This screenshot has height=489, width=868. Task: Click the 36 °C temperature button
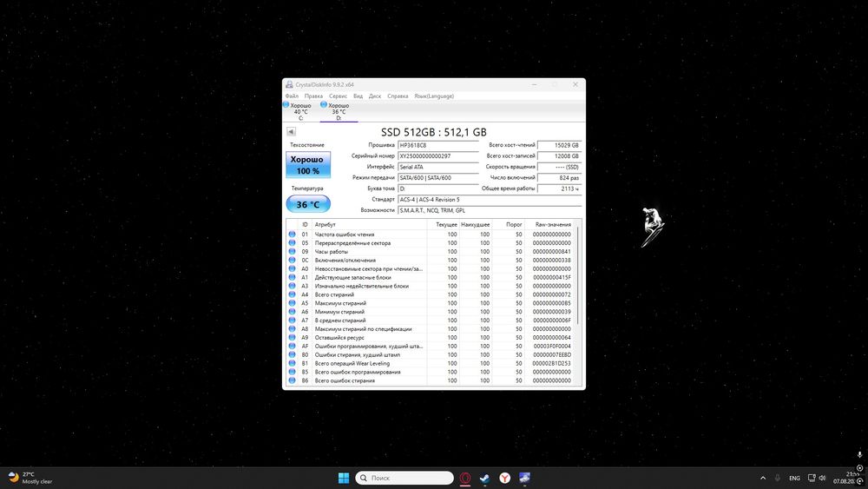click(x=308, y=204)
